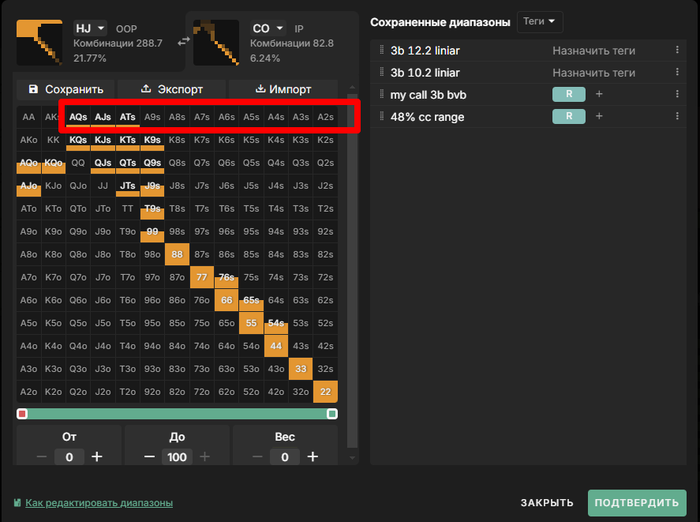Screen dimensions: 700x522
Task: Click the ЗАКРЫТЬ button
Action: coord(547,503)
